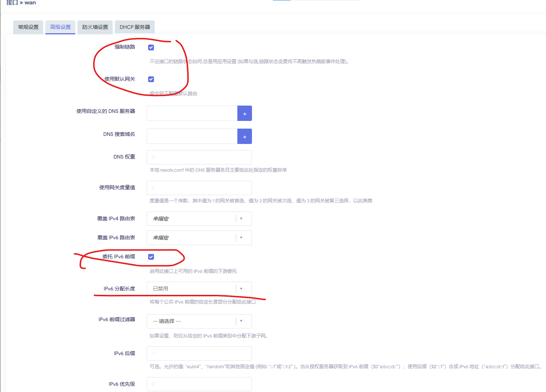Click the DNS 权重 input box
This screenshot has height=392, width=546.
199,157
